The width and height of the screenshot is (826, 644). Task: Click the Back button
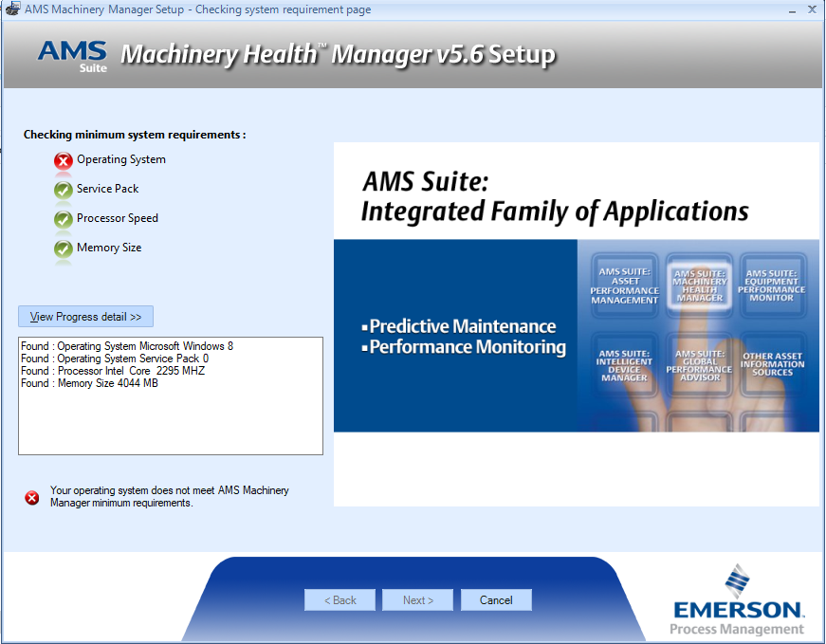(x=340, y=600)
